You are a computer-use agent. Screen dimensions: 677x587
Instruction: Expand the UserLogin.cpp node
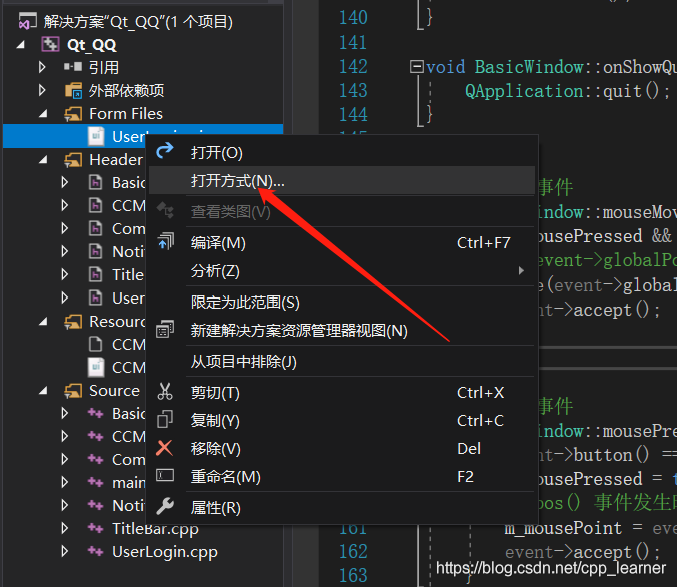point(65,551)
